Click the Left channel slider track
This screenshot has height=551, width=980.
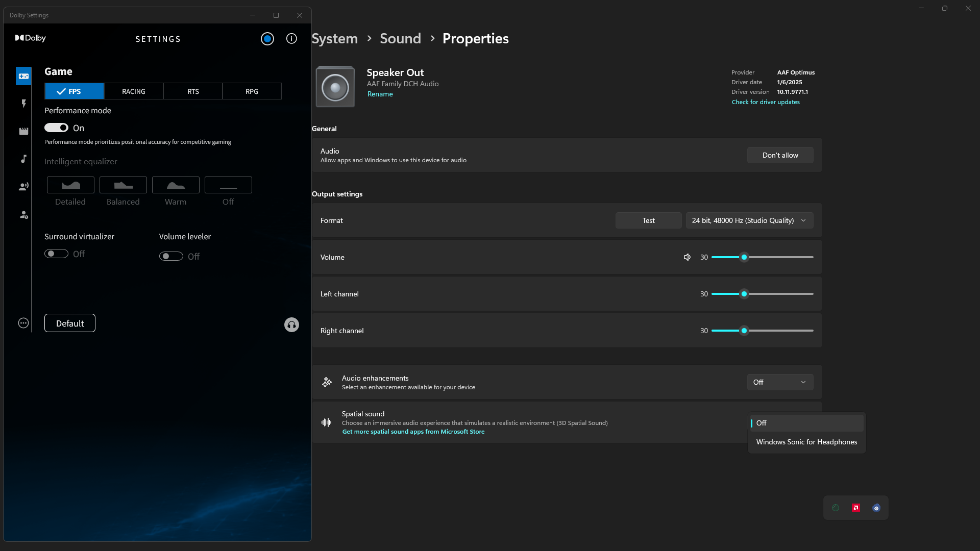(x=762, y=294)
